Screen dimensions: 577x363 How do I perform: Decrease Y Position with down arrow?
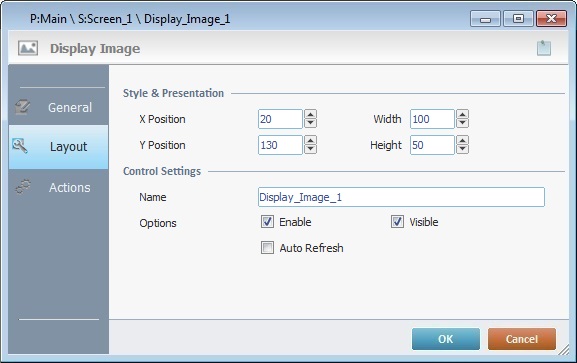pyautogui.click(x=310, y=149)
